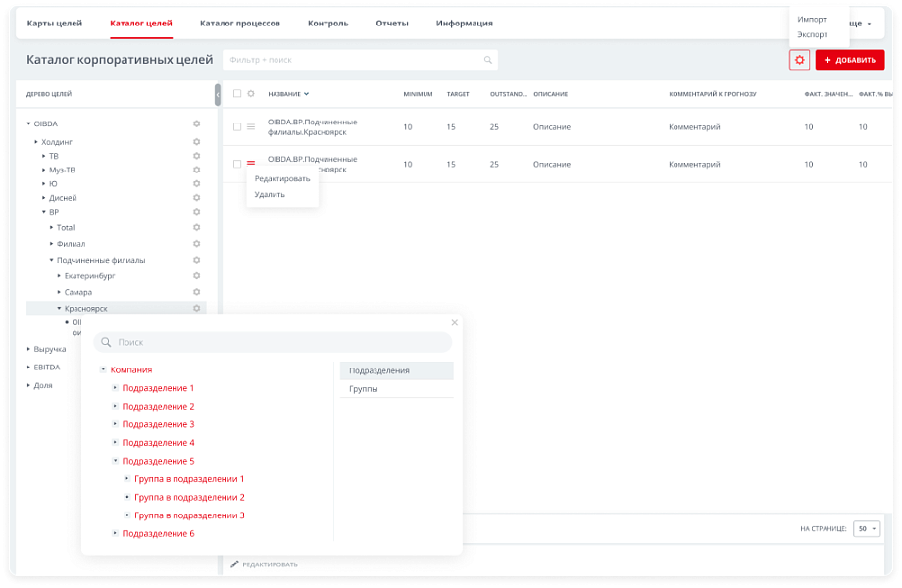902x588 pixels.
Task: Select Группы in the popup sidebar
Action: [x=364, y=389]
